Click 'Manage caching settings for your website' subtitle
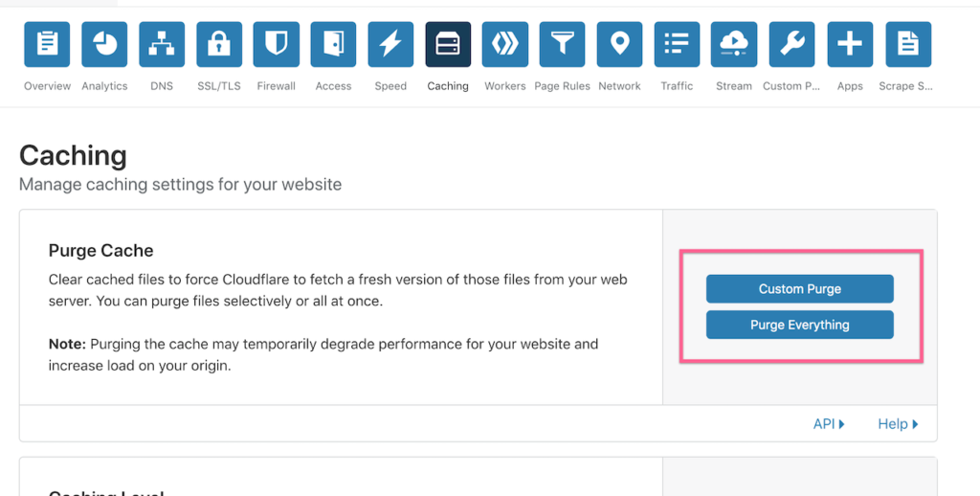The image size is (980, 496). click(181, 185)
